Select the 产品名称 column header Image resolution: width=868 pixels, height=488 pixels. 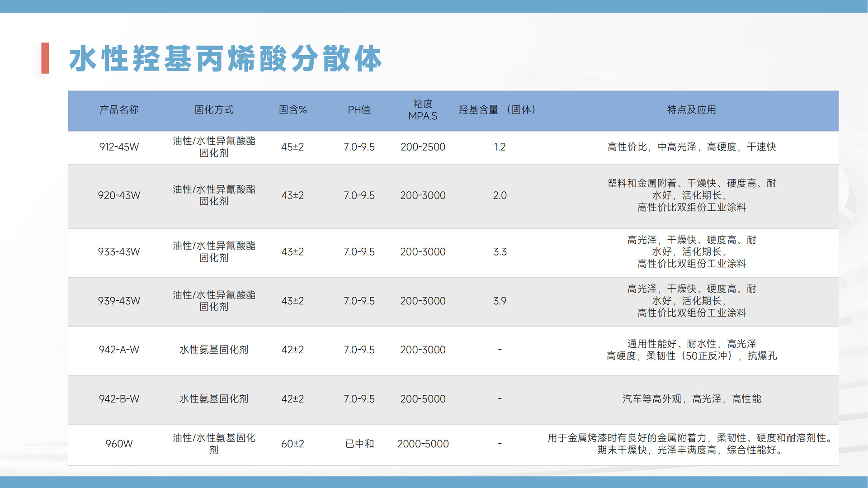tap(119, 110)
